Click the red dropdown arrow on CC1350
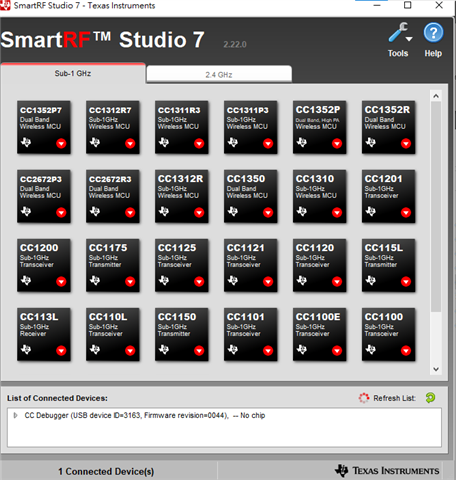 (268, 212)
